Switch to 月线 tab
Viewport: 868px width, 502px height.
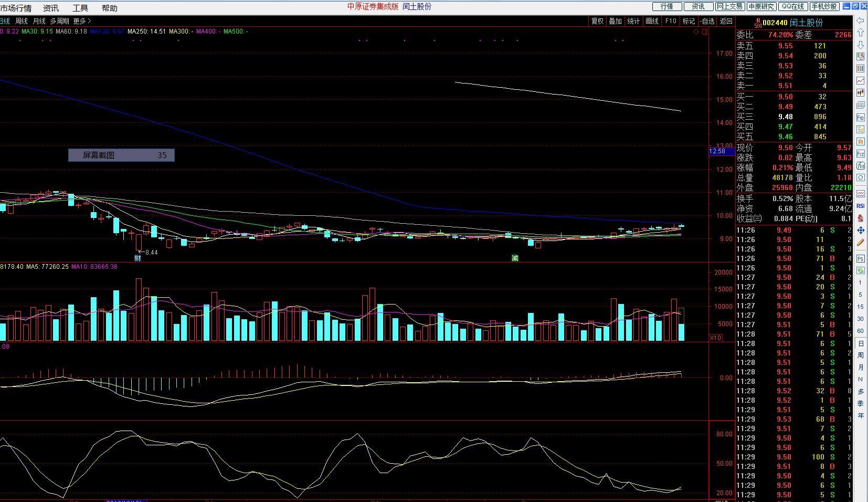(39, 21)
